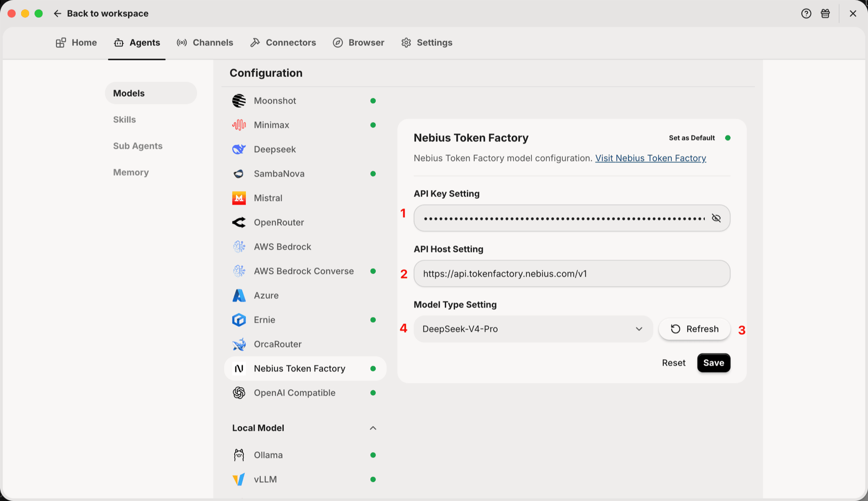Image resolution: width=868 pixels, height=501 pixels.
Task: Click the Deepseek whale logo icon
Action: [x=239, y=150]
